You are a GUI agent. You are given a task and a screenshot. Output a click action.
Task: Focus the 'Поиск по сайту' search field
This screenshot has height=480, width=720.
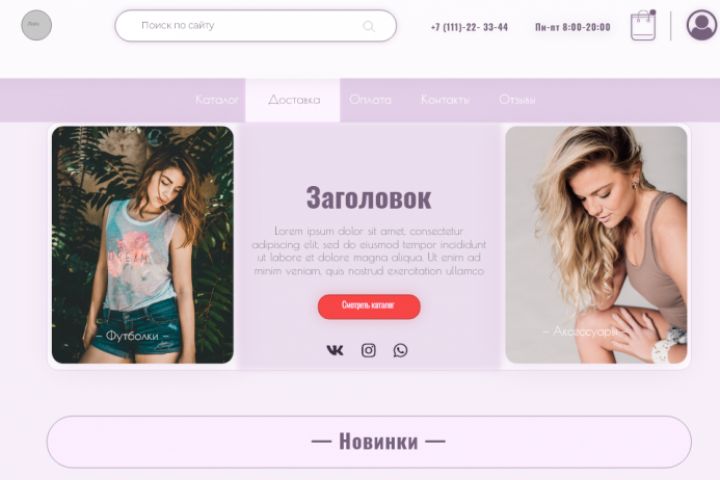pos(256,26)
